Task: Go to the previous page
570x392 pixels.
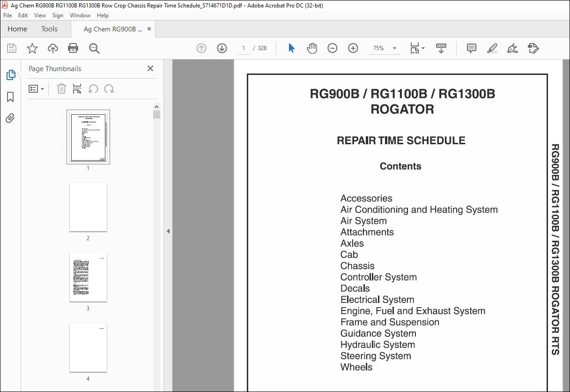Action: 201,48
